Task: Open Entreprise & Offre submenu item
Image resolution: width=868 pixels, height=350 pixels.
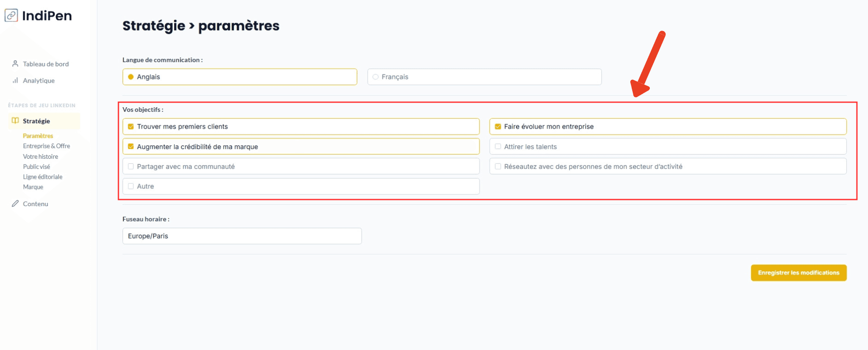Action: [x=46, y=146]
